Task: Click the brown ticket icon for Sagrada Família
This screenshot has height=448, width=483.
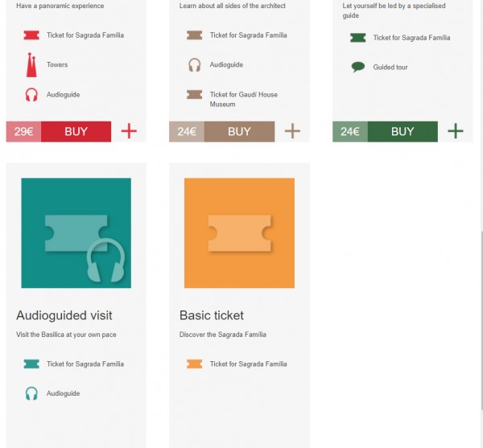Action: 194,35
